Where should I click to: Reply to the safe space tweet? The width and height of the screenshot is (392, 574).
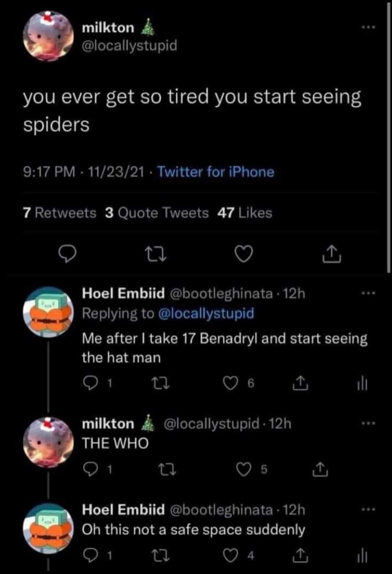point(89,555)
